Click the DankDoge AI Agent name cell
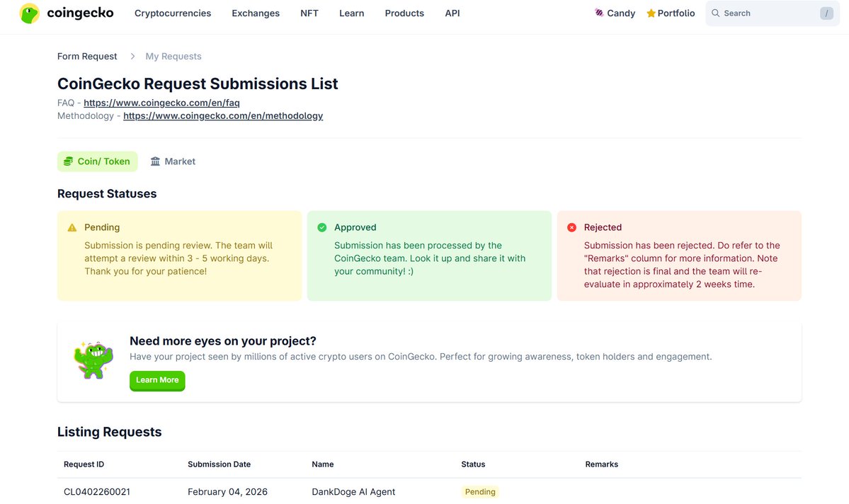849x504 pixels. (353, 491)
